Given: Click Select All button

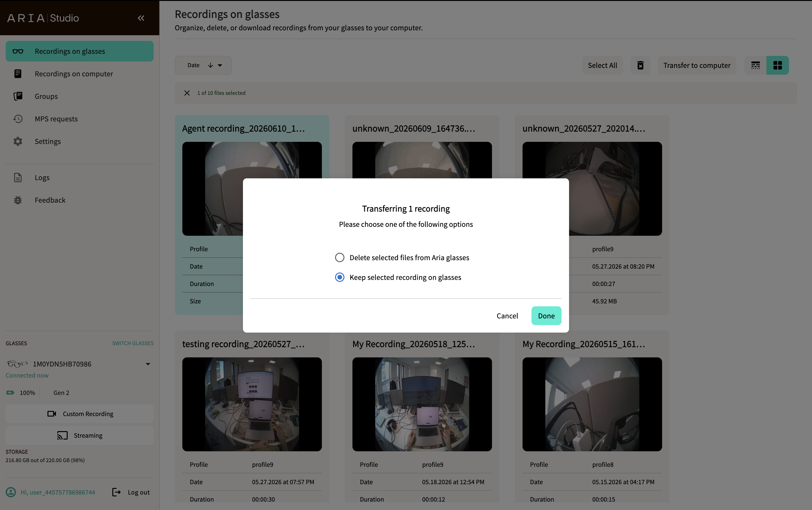Looking at the screenshot, I should [602, 65].
